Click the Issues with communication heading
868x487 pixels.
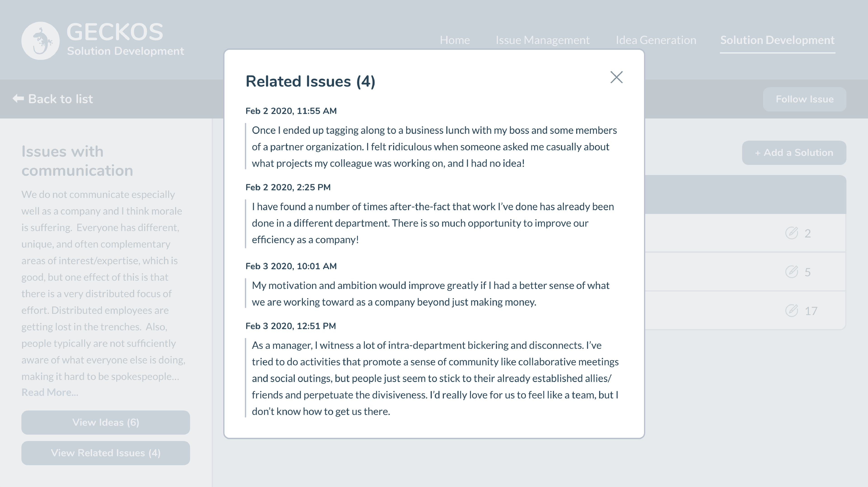click(x=77, y=161)
